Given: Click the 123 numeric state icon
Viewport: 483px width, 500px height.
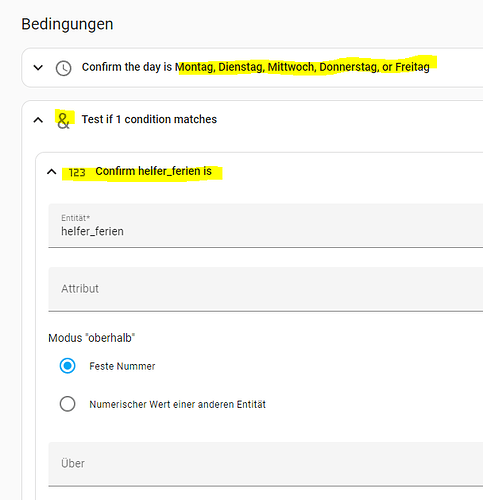Looking at the screenshot, I should [x=77, y=172].
